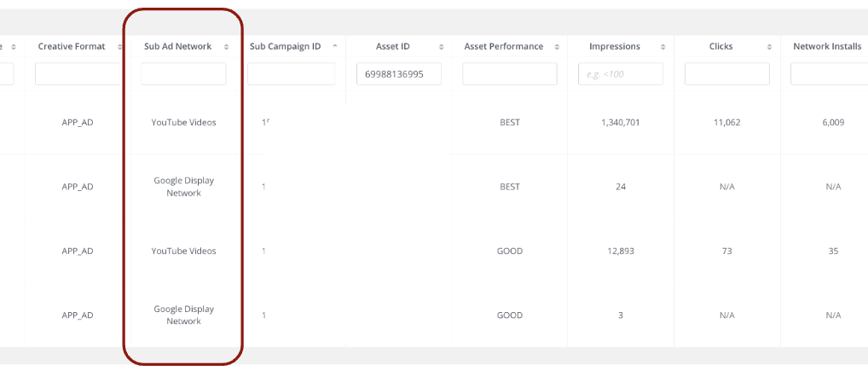Click APP_AD in the 3 impressions row
868x382 pixels.
[x=78, y=315]
